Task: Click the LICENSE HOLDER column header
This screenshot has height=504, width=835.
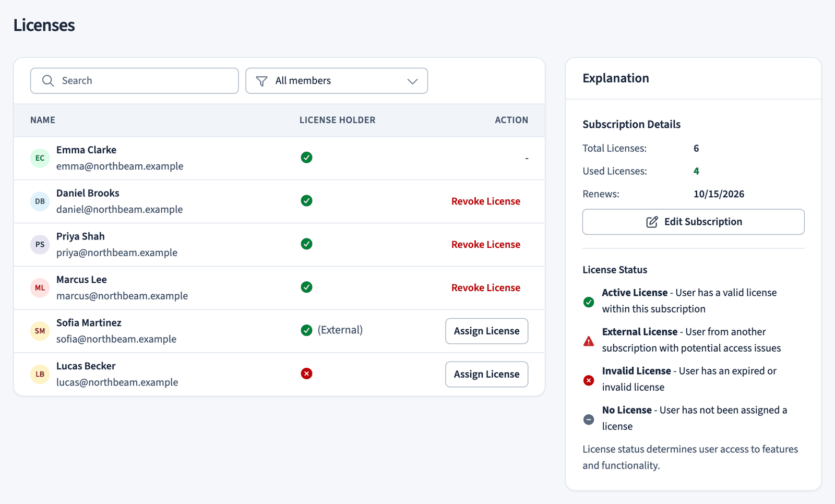Action: click(338, 120)
